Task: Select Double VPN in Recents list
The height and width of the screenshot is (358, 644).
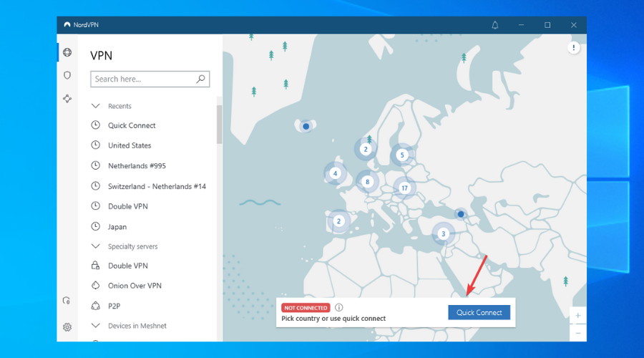Action: (x=128, y=206)
